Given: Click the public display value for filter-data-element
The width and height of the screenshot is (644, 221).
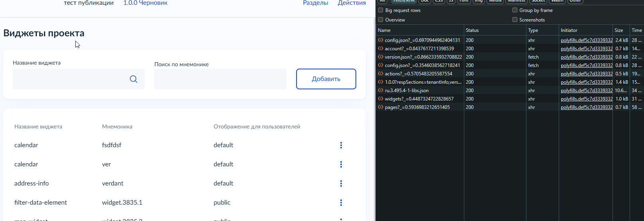Looking at the screenshot, I should click(x=222, y=203).
